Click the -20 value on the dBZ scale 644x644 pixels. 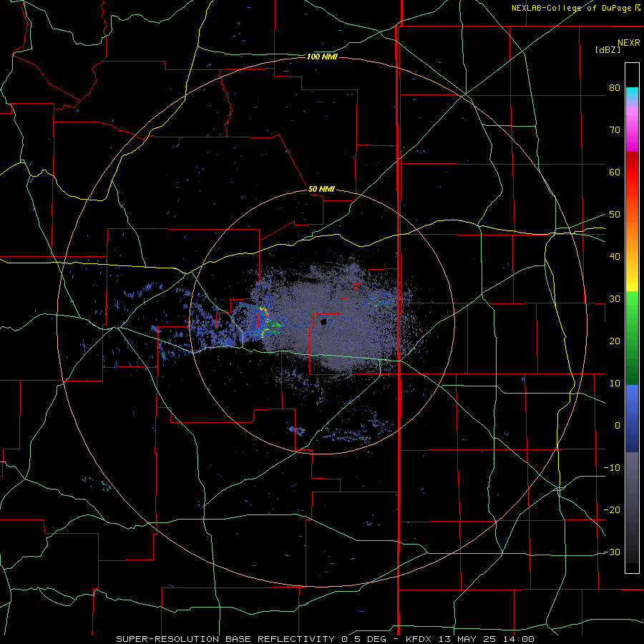(612, 510)
